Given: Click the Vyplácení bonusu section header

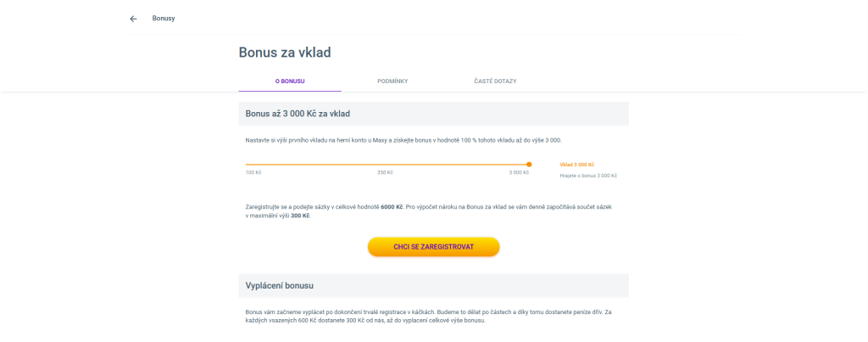Looking at the screenshot, I should tap(280, 285).
